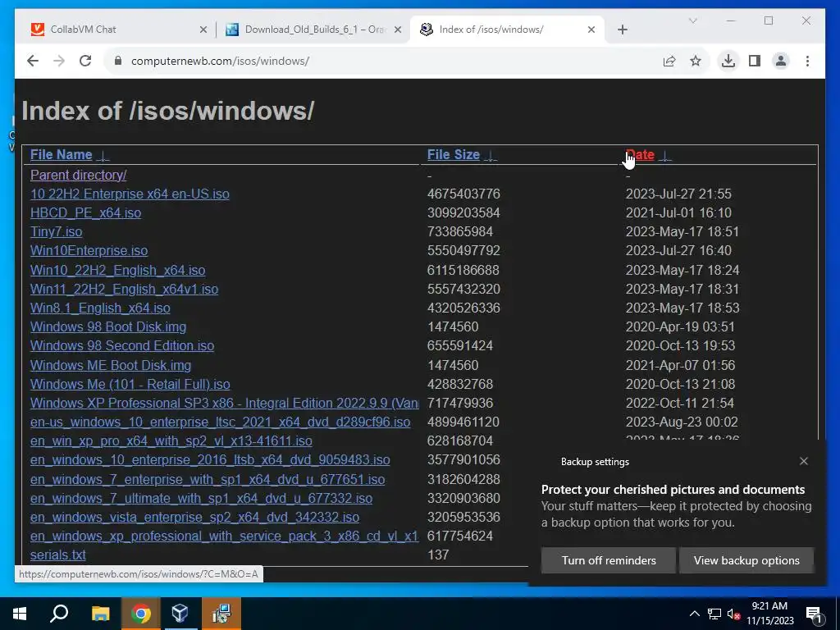Click the Win8.1_English_x64.iso link
Viewport: 840px width, 630px height.
[100, 308]
